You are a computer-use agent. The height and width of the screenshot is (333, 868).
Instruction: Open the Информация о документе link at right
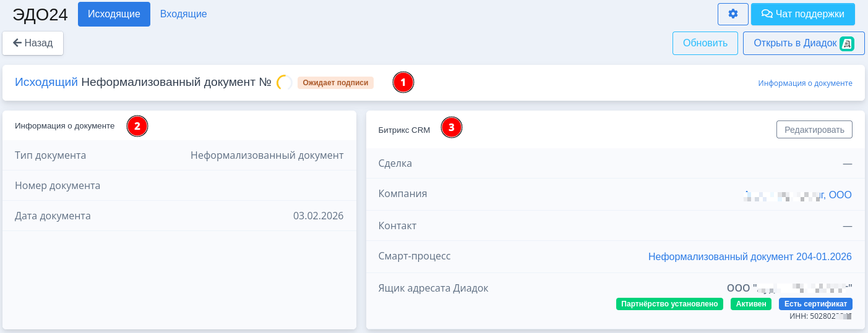pyautogui.click(x=805, y=83)
